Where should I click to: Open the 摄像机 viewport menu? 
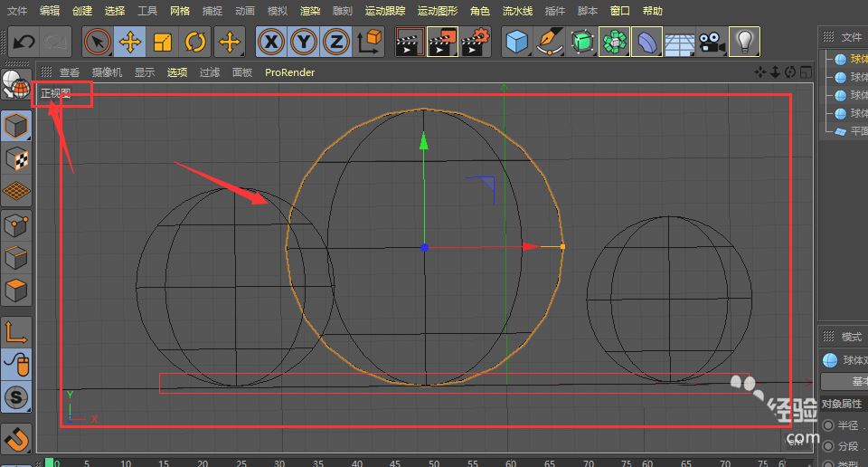(107, 72)
